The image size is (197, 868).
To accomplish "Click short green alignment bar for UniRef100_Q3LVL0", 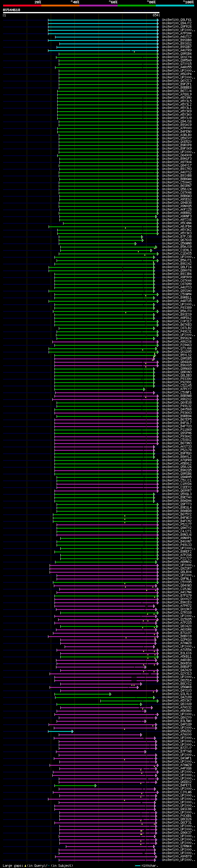I will 82,694.
